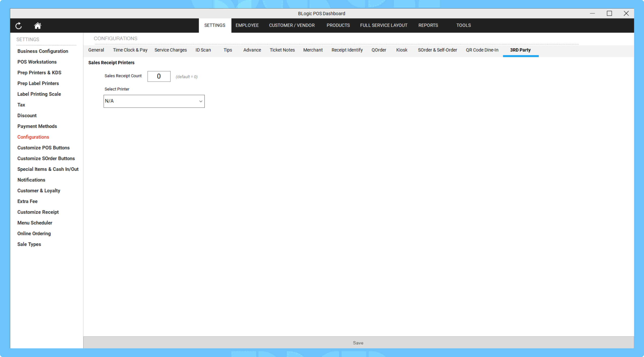Open the Select Printer dropdown
The image size is (644, 357).
point(154,101)
